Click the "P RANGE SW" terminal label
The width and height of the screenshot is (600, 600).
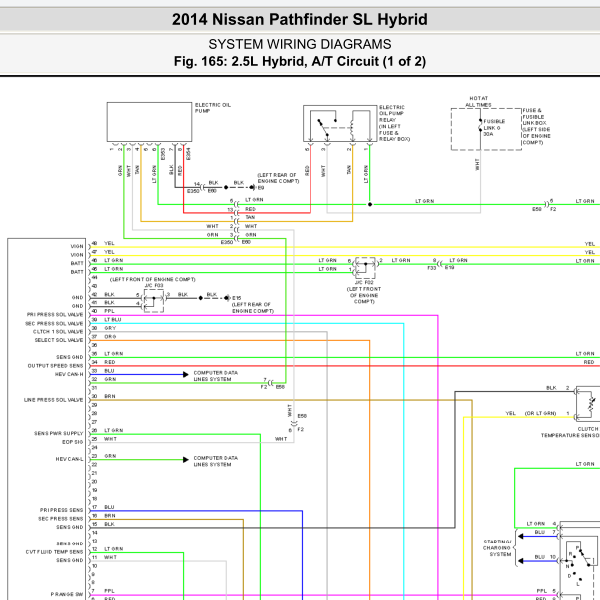coord(67,595)
